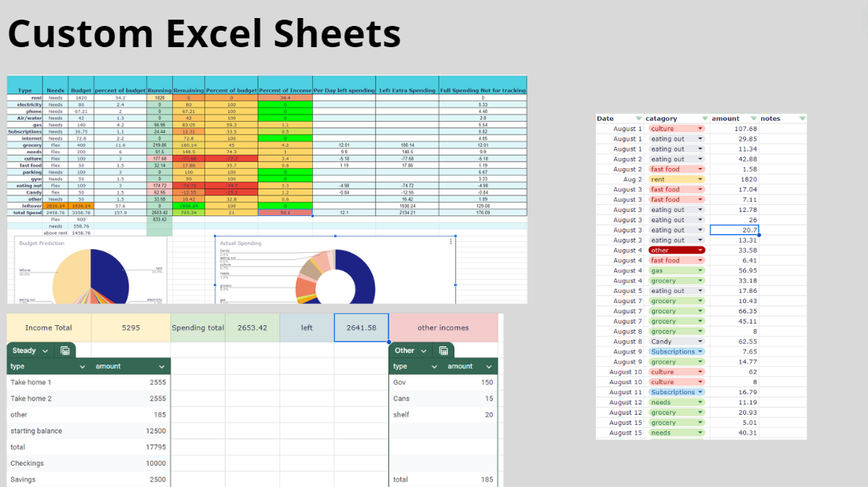Filter the Date column using its filter icon

[638, 119]
